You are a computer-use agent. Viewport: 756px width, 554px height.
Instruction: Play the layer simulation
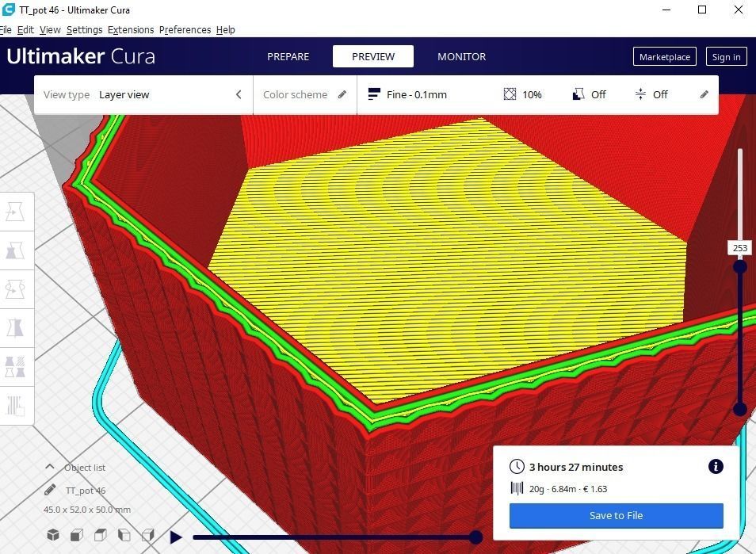[176, 537]
